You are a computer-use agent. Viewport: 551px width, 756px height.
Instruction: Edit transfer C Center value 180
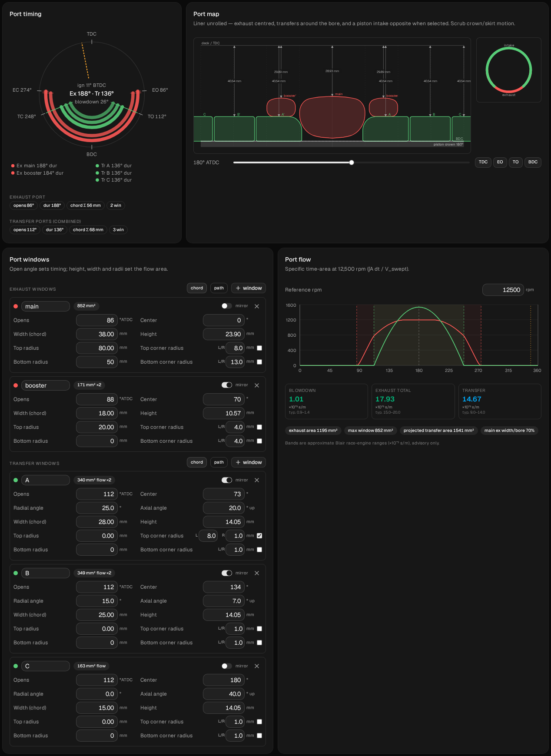(224, 680)
